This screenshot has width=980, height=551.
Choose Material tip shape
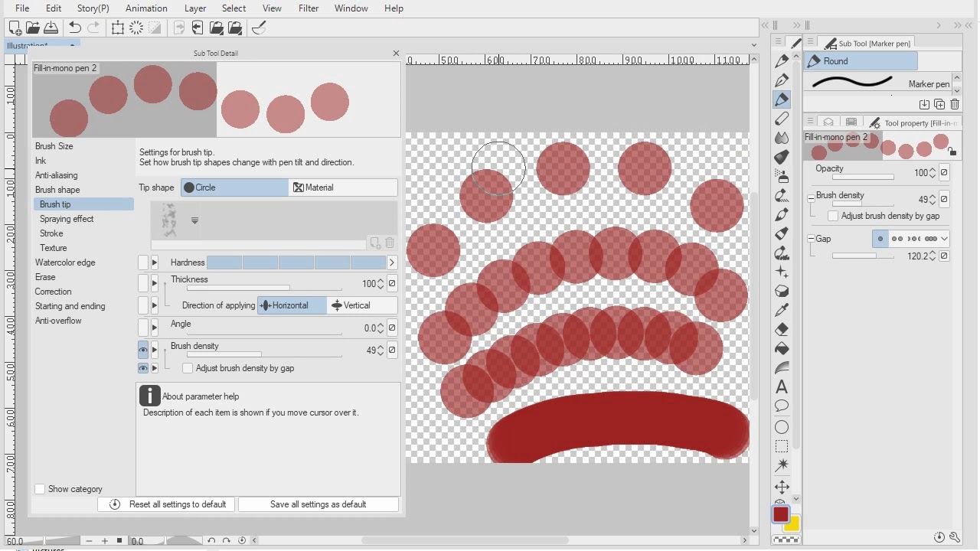pos(343,187)
